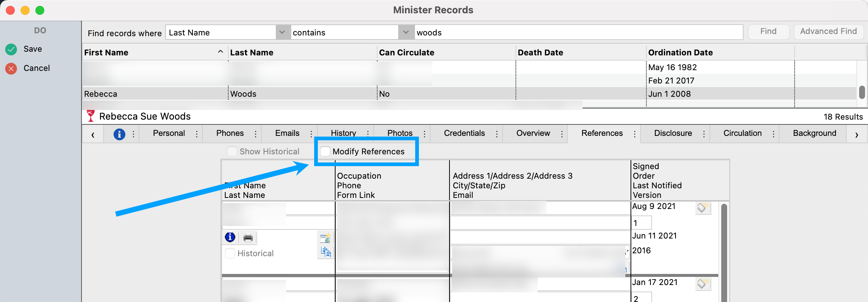Click the eraser icon beside Aug 9 2021
This screenshot has height=302, width=868.
click(x=702, y=208)
